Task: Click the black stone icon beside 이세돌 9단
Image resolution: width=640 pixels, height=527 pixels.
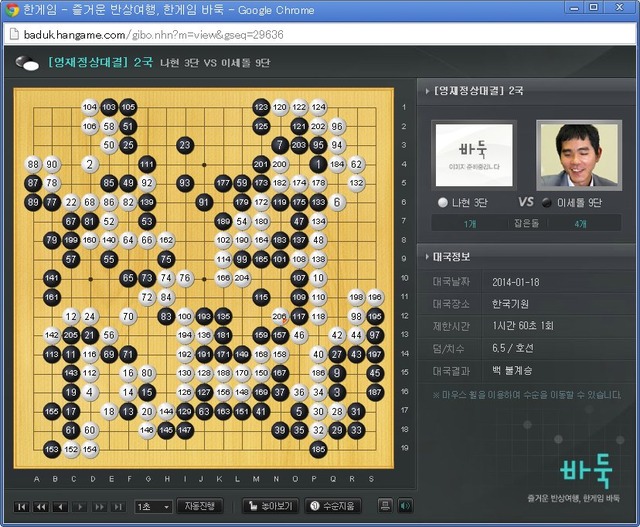Action: pyautogui.click(x=547, y=202)
